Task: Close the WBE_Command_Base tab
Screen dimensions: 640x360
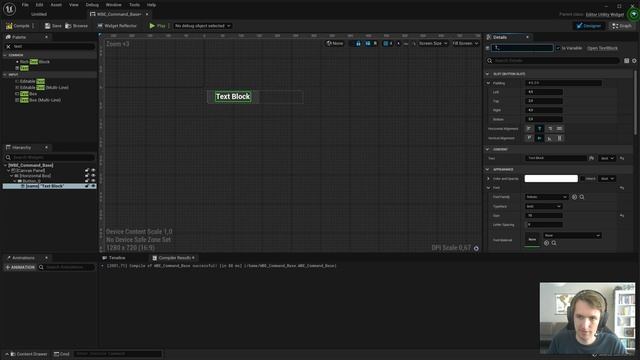Action: pyautogui.click(x=147, y=14)
